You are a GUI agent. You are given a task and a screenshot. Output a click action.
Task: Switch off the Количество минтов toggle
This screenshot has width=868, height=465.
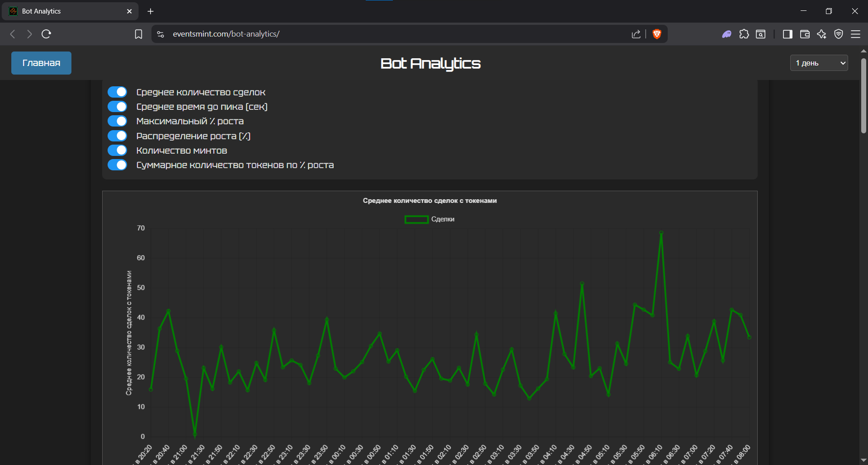[x=118, y=150]
